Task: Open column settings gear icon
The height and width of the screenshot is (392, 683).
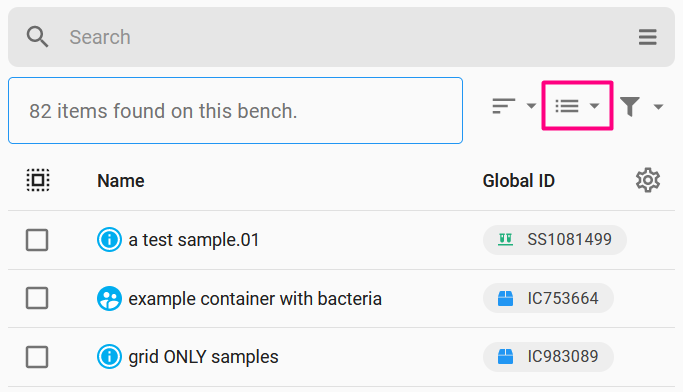Action: pos(648,180)
